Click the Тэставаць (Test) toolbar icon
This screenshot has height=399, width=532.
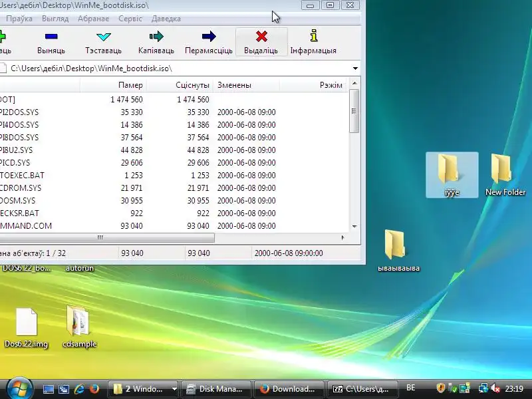pos(104,37)
